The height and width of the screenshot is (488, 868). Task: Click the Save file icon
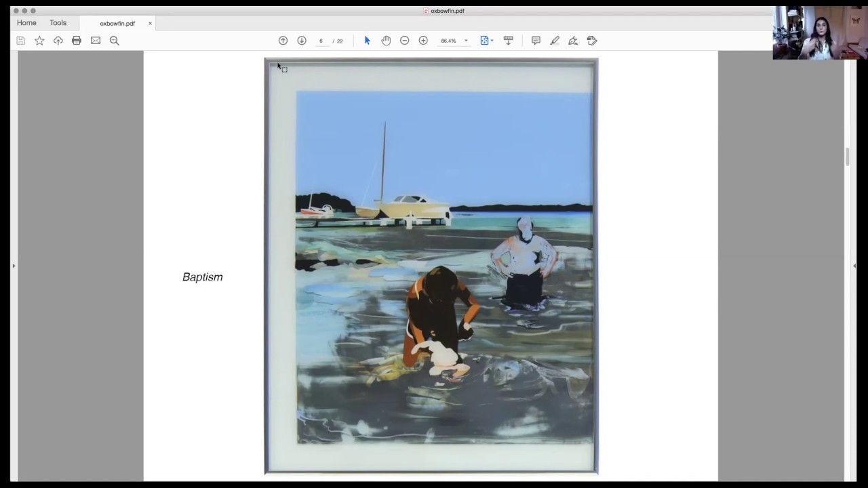point(21,41)
